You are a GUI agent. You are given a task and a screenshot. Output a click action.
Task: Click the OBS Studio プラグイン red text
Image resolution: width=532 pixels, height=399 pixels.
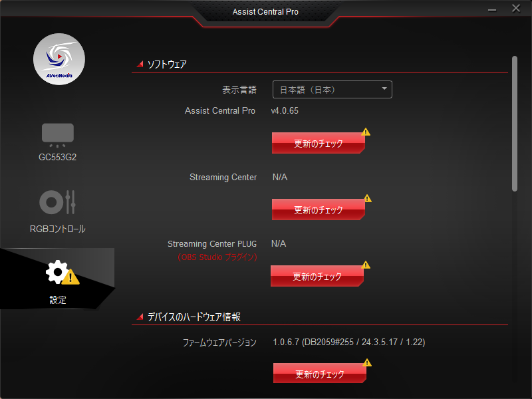(217, 257)
